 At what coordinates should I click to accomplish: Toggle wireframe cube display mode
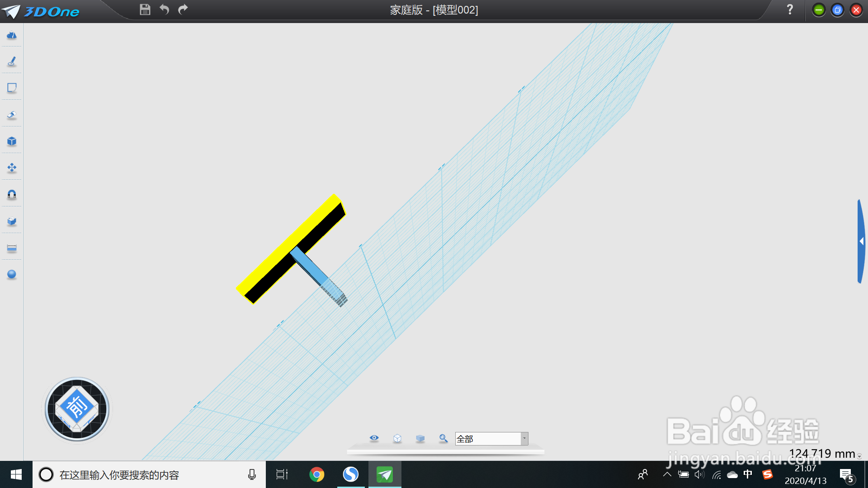(x=397, y=438)
